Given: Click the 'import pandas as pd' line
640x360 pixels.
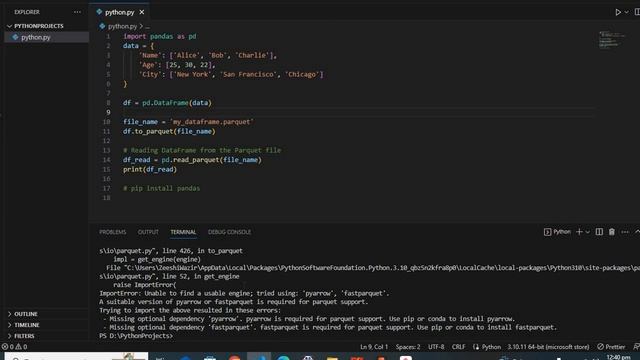Looking at the screenshot, I should pyautogui.click(x=160, y=36).
